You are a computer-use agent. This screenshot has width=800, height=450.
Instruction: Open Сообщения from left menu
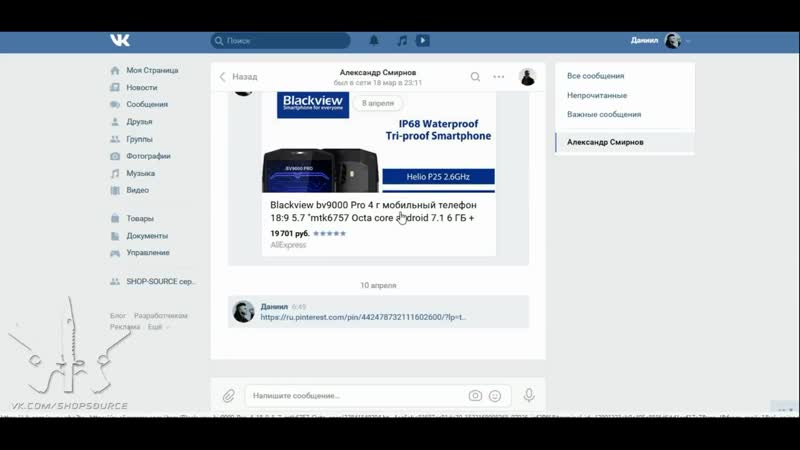[x=147, y=104]
